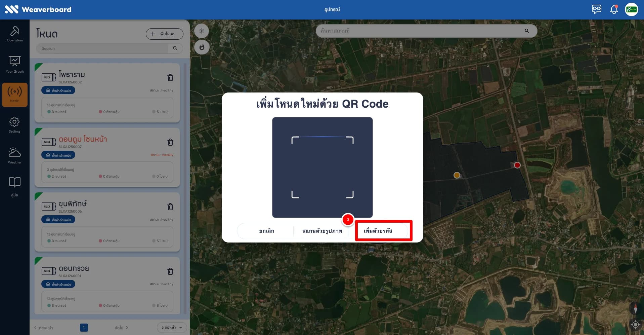
Task: Delete the ดอนตูม โซนหน้า node
Action: tap(170, 142)
